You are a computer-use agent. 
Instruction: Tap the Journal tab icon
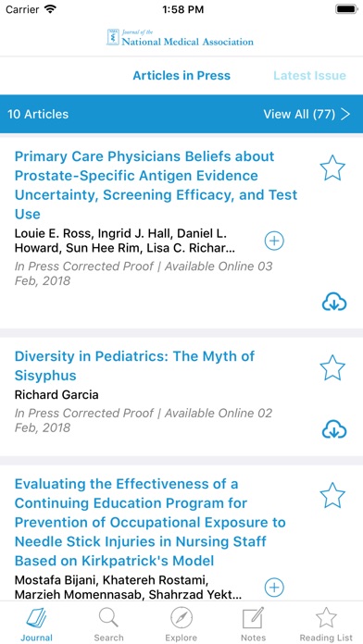click(37, 624)
